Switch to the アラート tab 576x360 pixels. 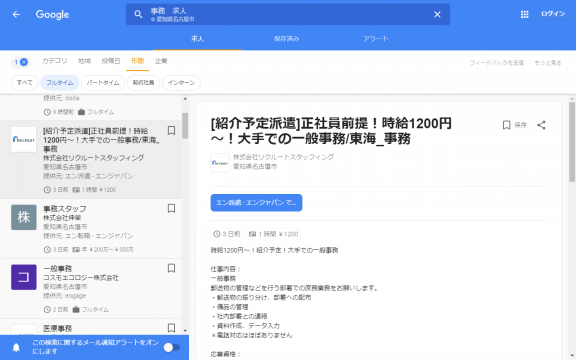375,39
